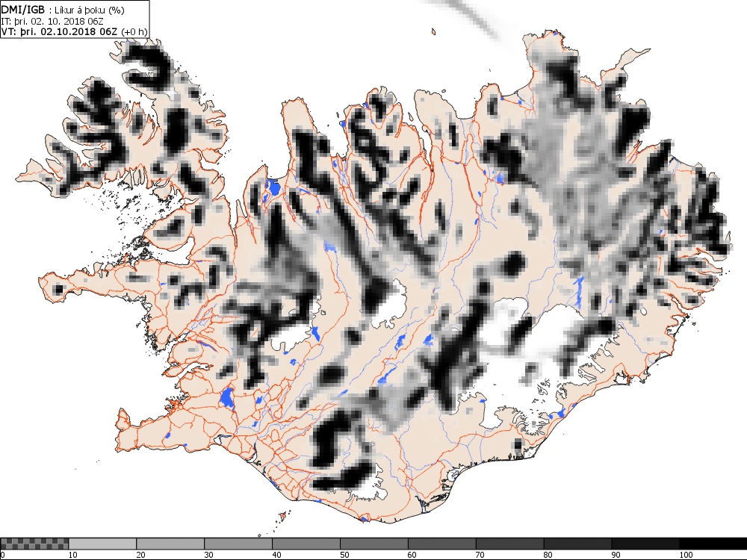Click the legend value '20'
747x560 pixels.
click(140, 555)
